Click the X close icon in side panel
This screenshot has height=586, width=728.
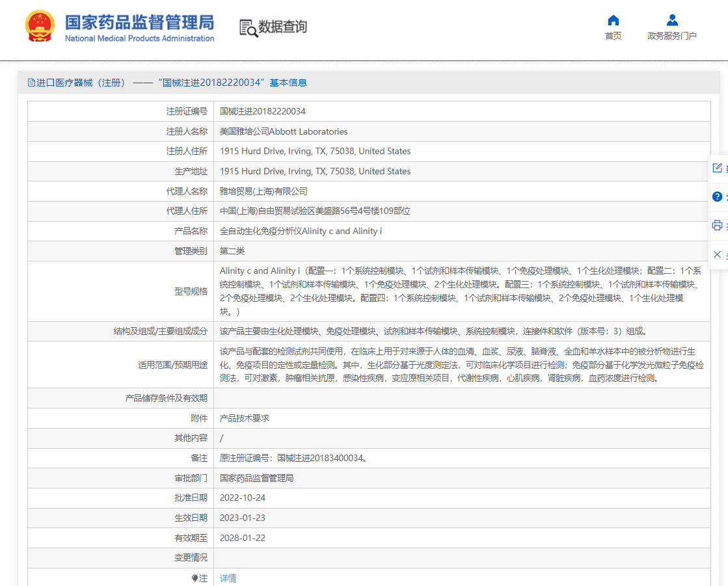(x=718, y=254)
